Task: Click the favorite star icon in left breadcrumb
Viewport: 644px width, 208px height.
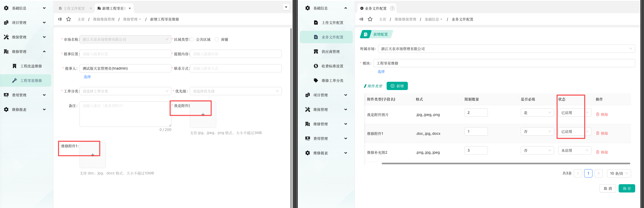Action: click(x=69, y=19)
